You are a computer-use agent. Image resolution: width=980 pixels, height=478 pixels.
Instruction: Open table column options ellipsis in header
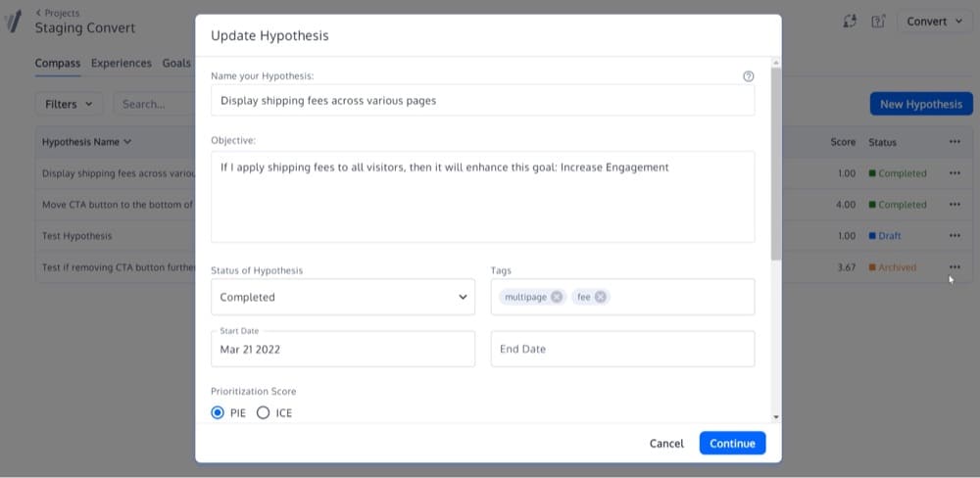955,142
